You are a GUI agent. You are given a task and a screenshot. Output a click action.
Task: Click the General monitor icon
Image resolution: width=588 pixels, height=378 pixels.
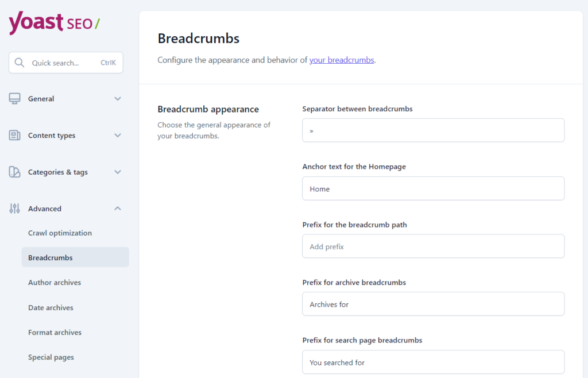click(x=14, y=99)
